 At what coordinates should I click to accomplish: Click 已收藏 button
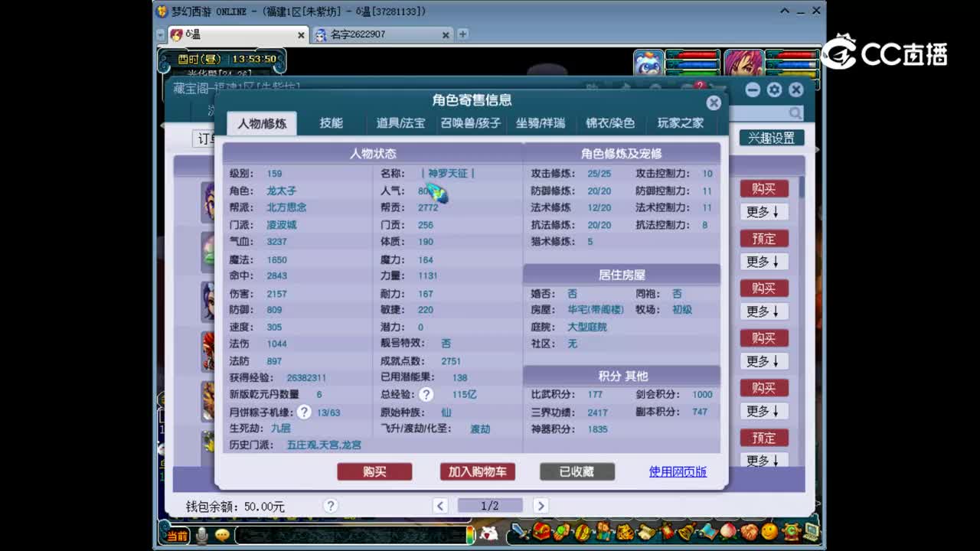coord(577,471)
